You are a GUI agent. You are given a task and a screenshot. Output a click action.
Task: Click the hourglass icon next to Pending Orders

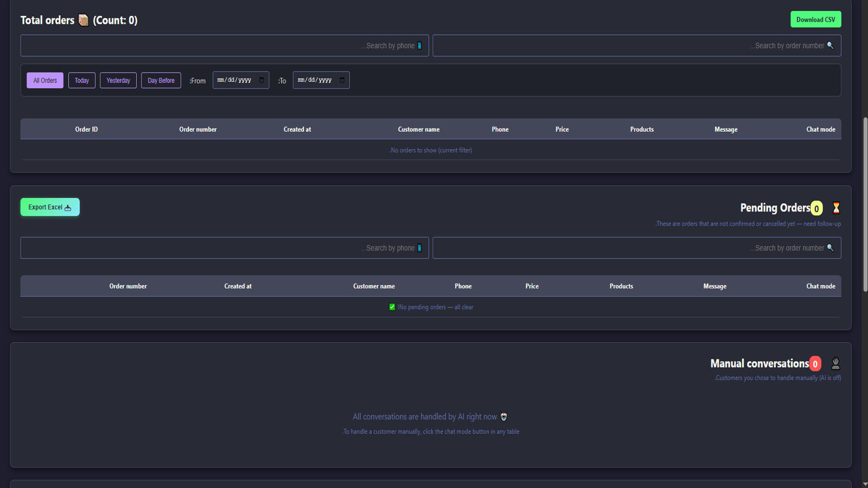[836, 208]
